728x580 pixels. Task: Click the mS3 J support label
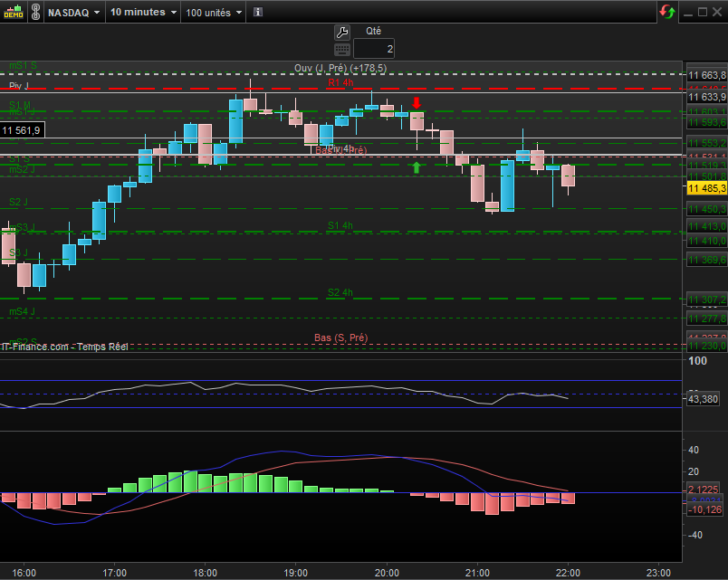click(x=23, y=227)
